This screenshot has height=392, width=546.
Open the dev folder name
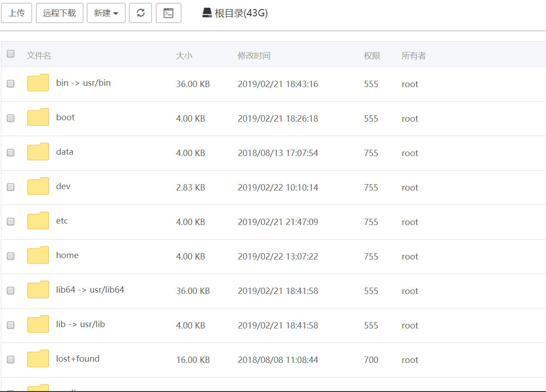coord(63,186)
